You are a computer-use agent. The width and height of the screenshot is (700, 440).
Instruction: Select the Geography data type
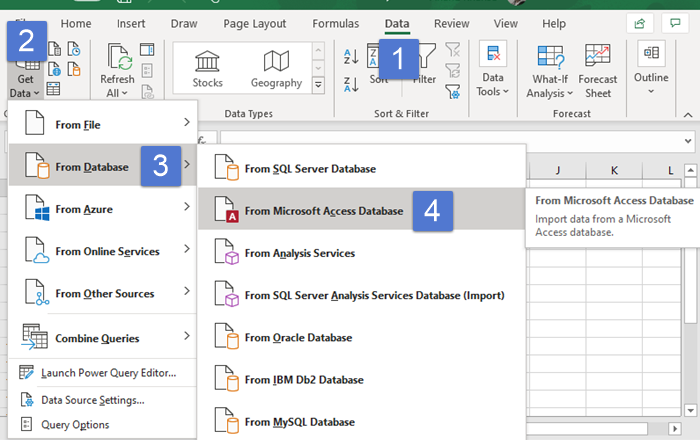tap(276, 69)
